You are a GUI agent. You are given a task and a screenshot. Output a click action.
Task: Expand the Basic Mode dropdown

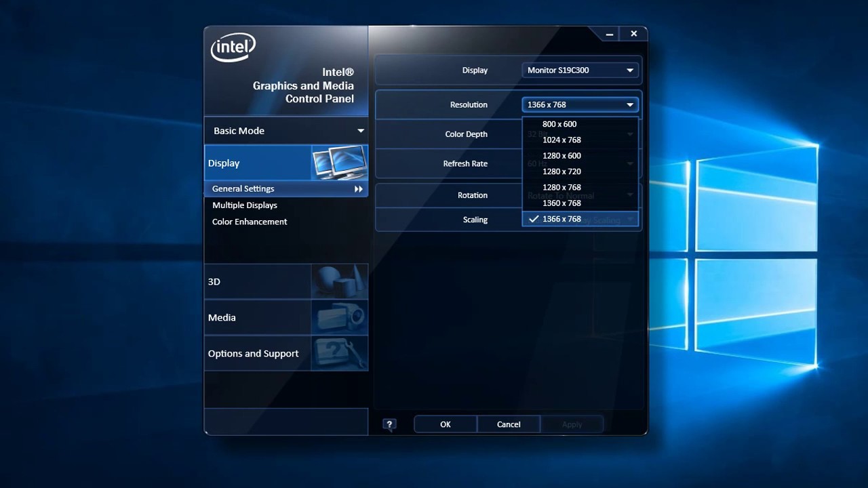(286, 131)
